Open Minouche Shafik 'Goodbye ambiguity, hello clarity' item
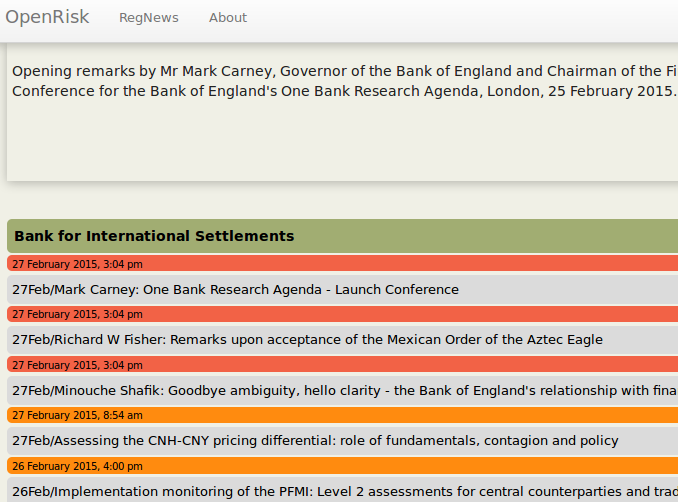The image size is (678, 502). point(340,390)
